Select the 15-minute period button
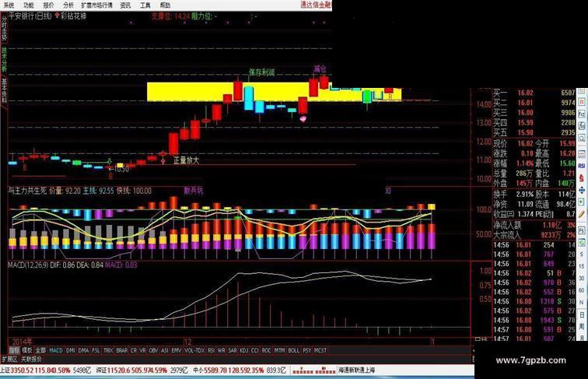This screenshot has width=588, height=379. [x=582, y=266]
